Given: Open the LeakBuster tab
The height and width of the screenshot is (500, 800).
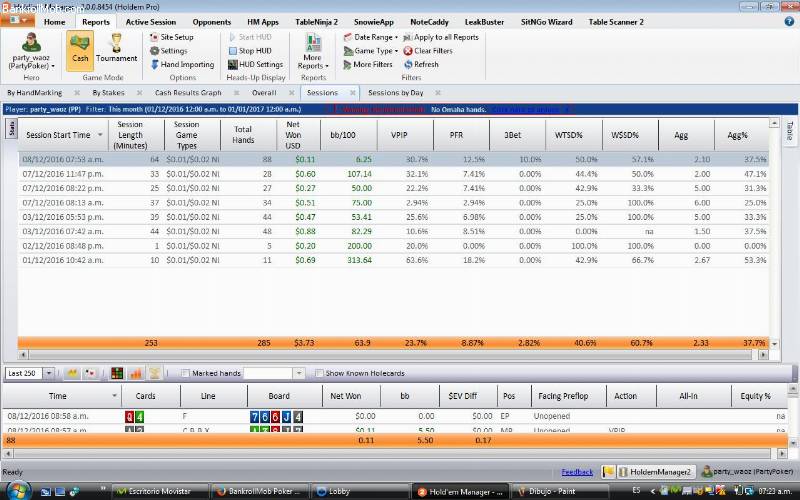Looking at the screenshot, I should pos(484,22).
